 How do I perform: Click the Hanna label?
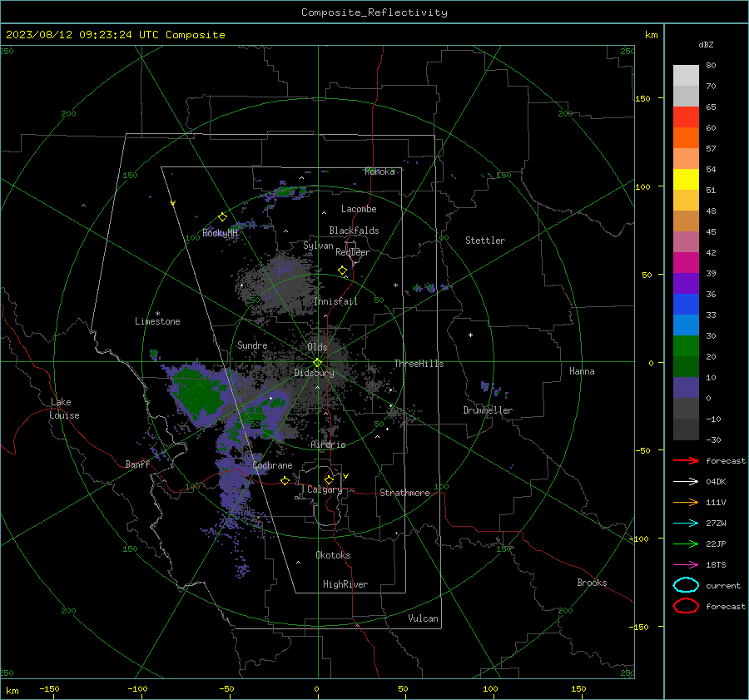coord(582,371)
